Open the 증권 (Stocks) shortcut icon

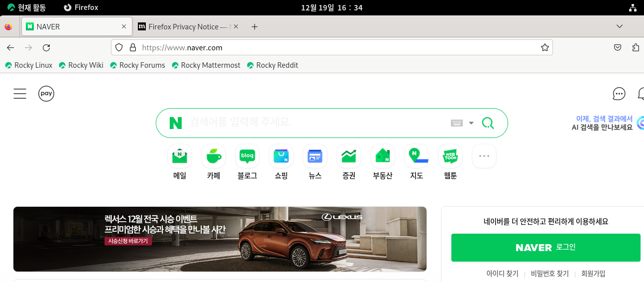coord(349,156)
